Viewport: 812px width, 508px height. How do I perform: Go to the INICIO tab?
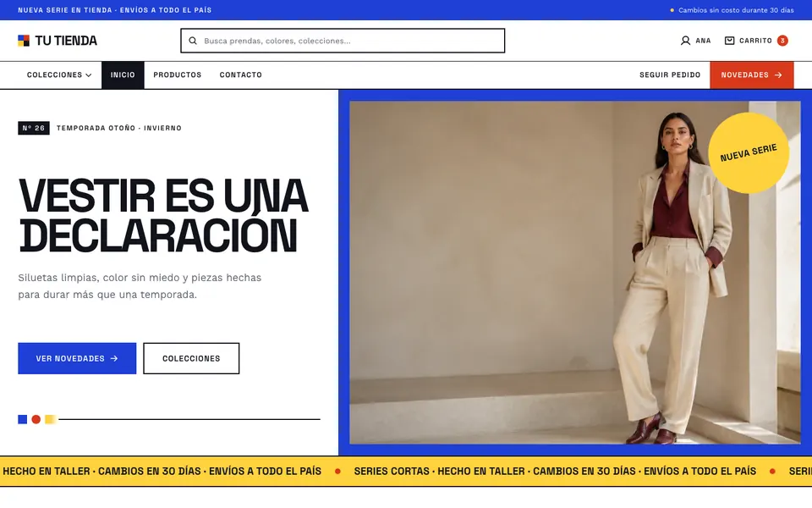(x=123, y=75)
